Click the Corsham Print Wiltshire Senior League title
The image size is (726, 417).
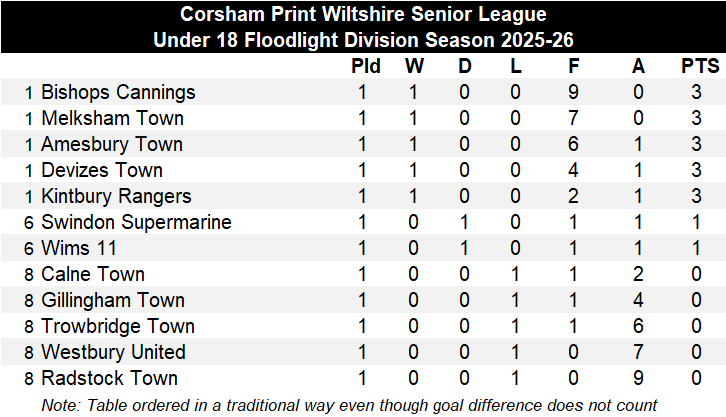(363, 15)
